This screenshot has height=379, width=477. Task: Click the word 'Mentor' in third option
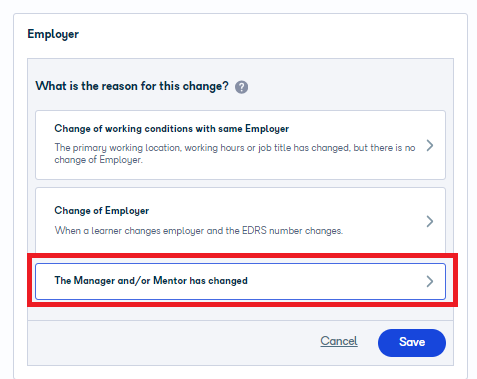(170, 281)
